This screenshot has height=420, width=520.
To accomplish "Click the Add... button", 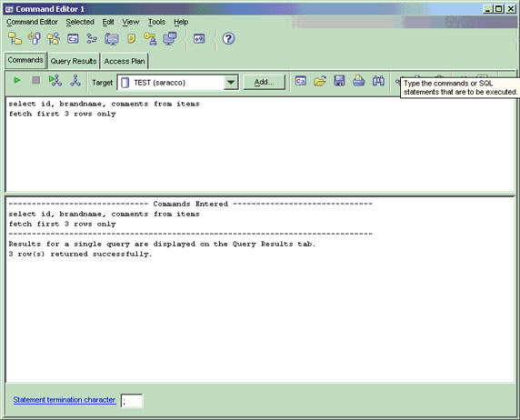I will [x=264, y=83].
